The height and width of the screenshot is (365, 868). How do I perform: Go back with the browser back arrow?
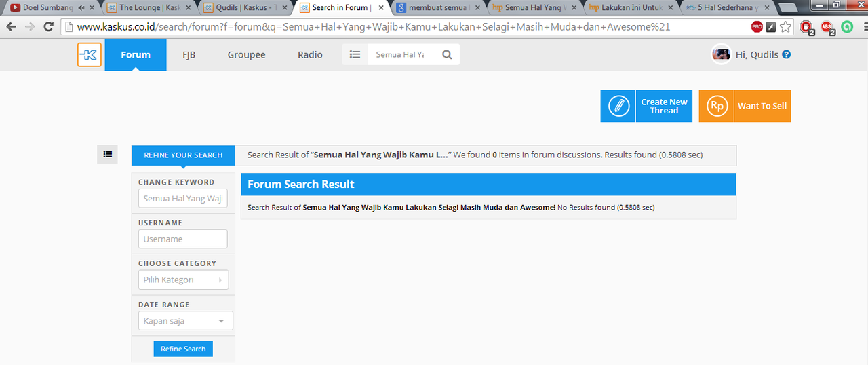tap(12, 27)
